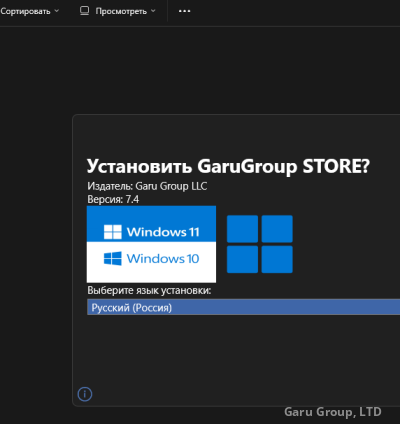Screen dimensions: 400x424
Task: Click the Установить GaruGroup STORE? heading
Action: (x=228, y=166)
